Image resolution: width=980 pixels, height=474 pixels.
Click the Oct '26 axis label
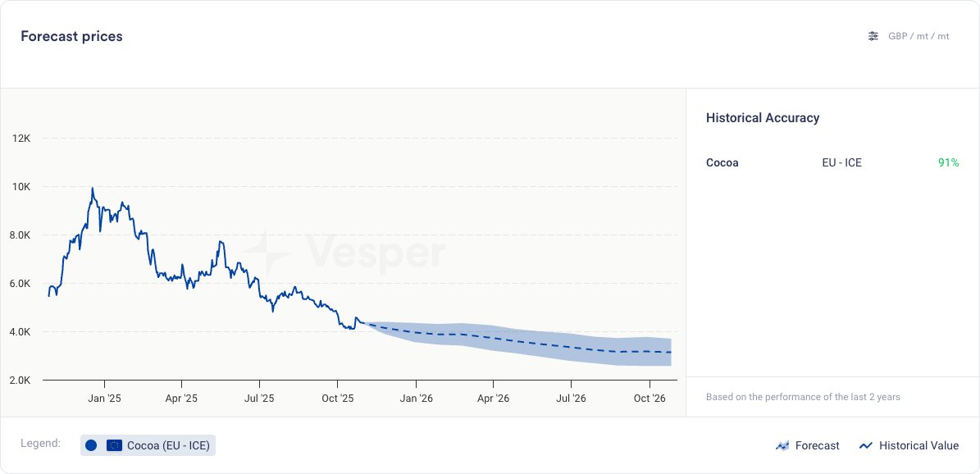click(650, 399)
